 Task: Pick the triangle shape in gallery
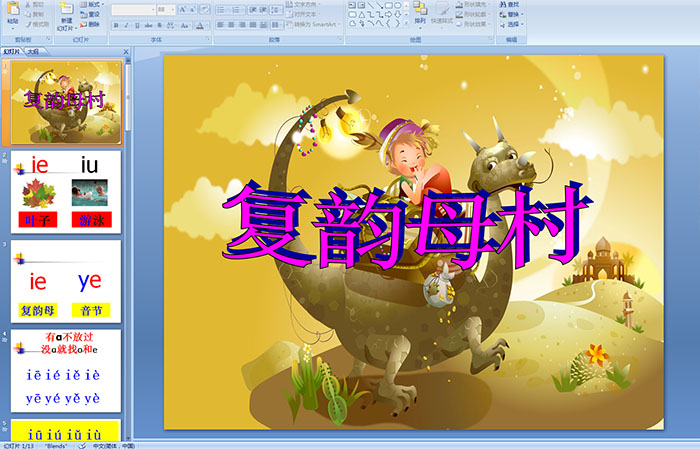point(362,15)
